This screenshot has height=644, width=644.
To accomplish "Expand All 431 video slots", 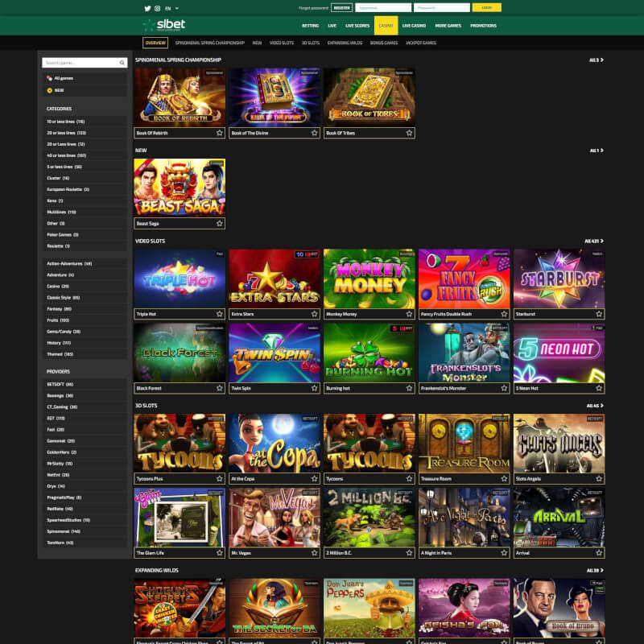I will click(594, 241).
